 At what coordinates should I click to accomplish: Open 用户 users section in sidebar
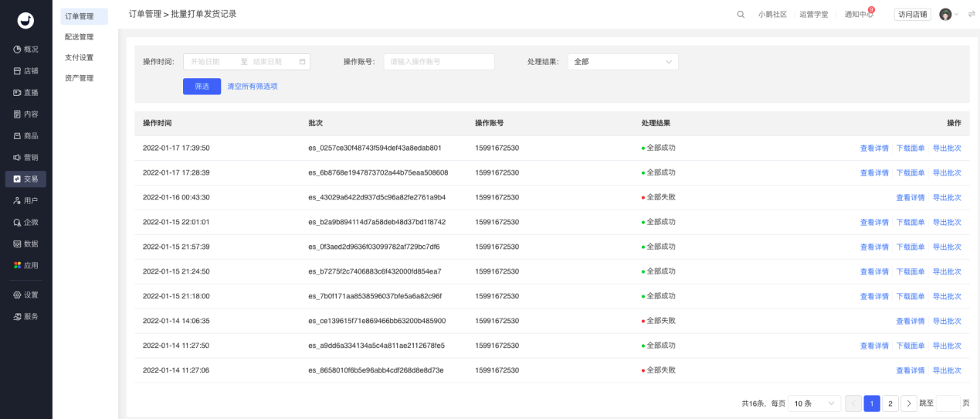pyautogui.click(x=25, y=201)
